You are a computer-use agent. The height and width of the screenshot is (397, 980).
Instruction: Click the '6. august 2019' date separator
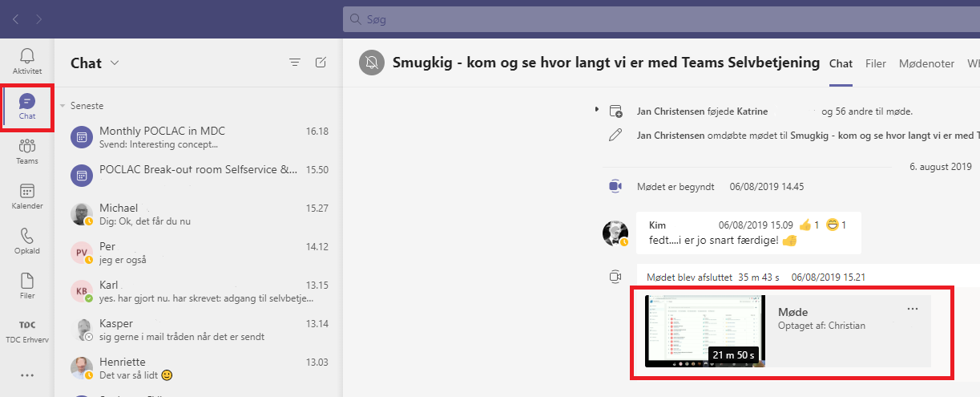tap(940, 166)
